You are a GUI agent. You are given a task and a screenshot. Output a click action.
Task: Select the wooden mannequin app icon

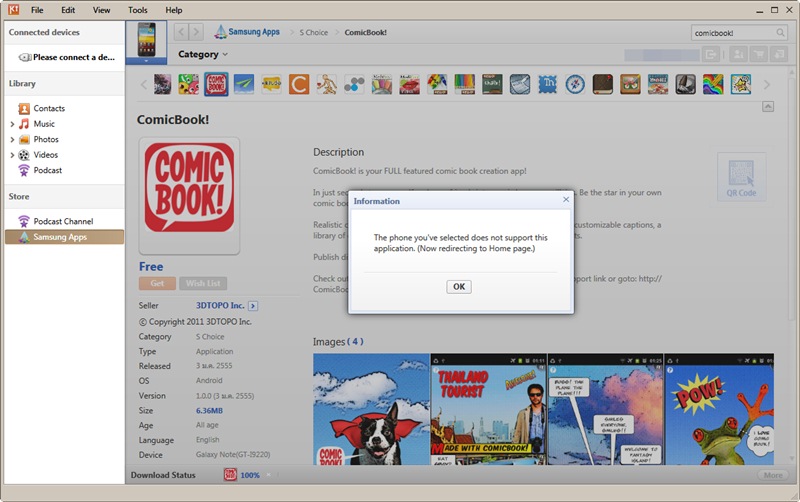click(x=327, y=84)
